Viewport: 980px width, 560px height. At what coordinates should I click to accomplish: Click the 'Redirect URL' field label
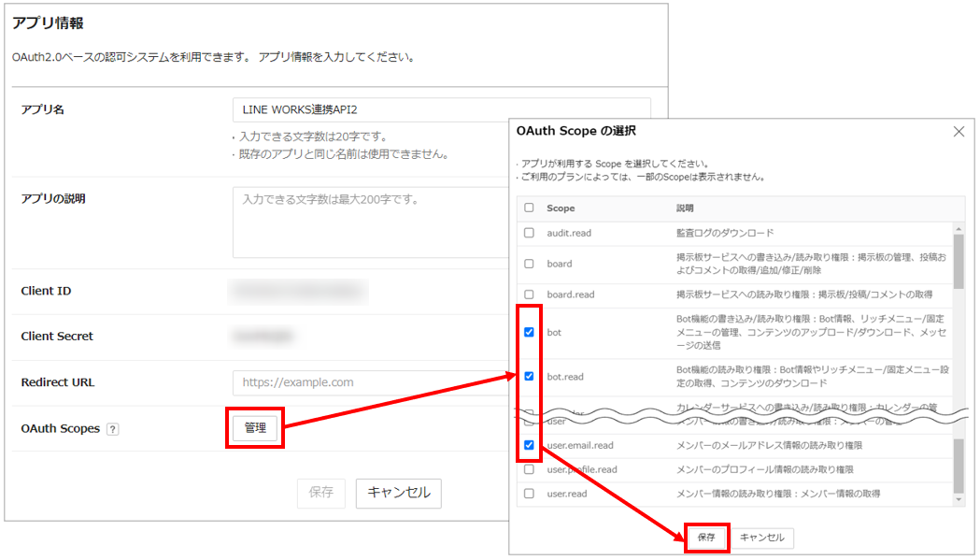point(58,382)
